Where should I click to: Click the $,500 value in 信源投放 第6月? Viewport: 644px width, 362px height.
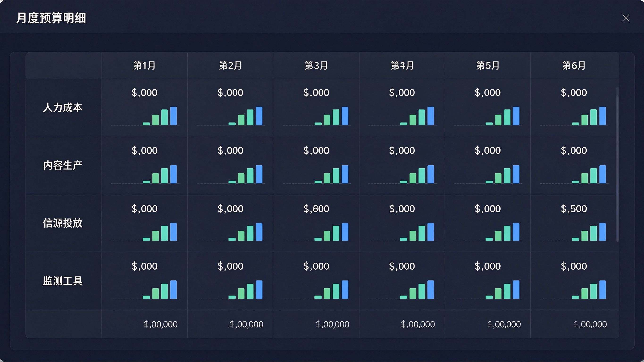click(574, 209)
